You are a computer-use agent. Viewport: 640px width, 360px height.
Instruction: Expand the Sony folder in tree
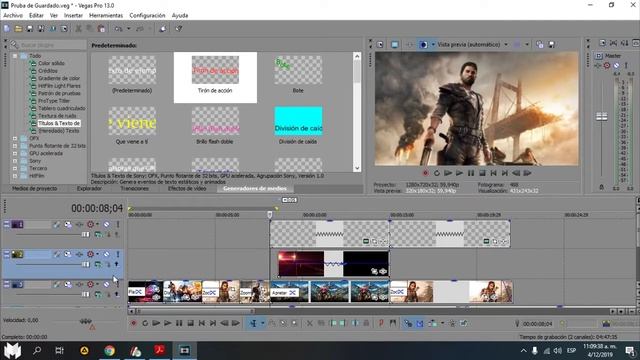[15, 161]
